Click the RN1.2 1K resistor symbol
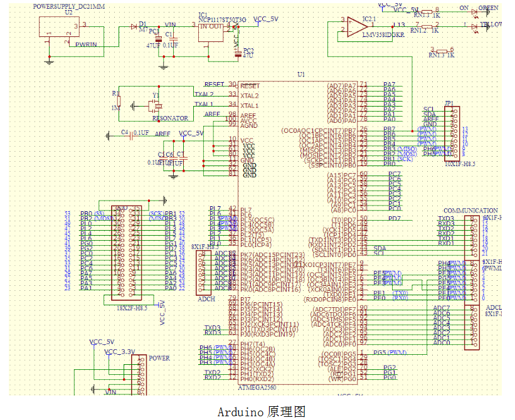515x420 pixels. click(x=427, y=26)
